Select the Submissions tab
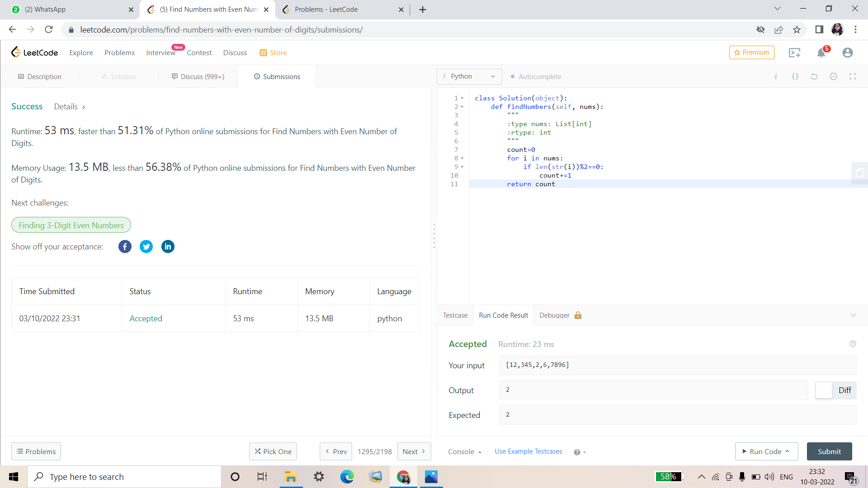 (277, 76)
